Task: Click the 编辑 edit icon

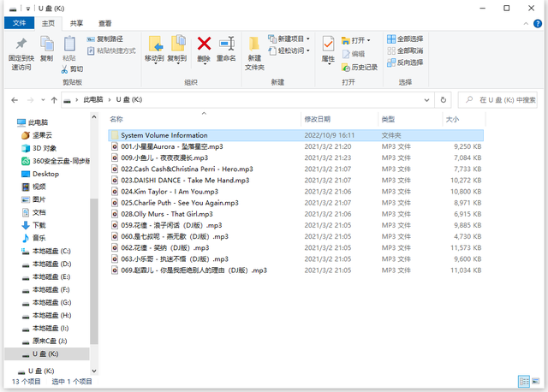Action: pyautogui.click(x=346, y=54)
